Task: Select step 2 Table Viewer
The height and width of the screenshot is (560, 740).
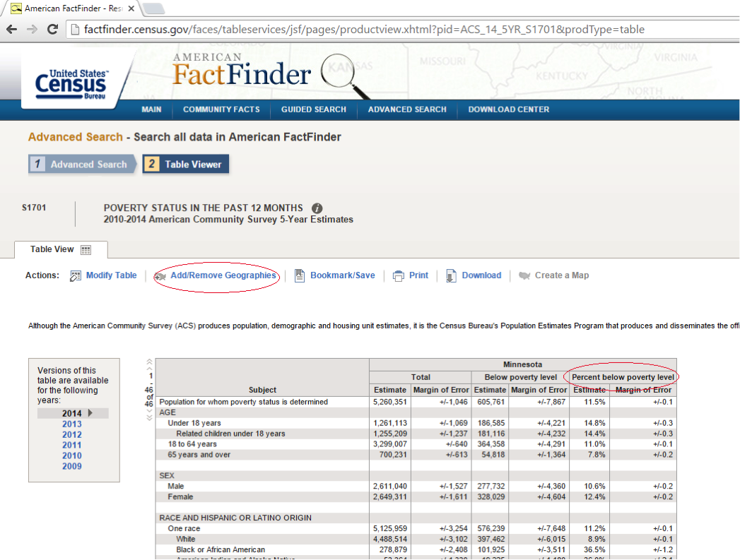Action: [x=185, y=164]
